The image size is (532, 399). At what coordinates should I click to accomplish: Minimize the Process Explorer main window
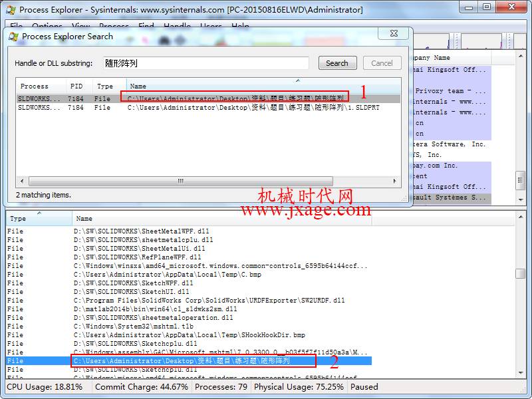coord(469,7)
